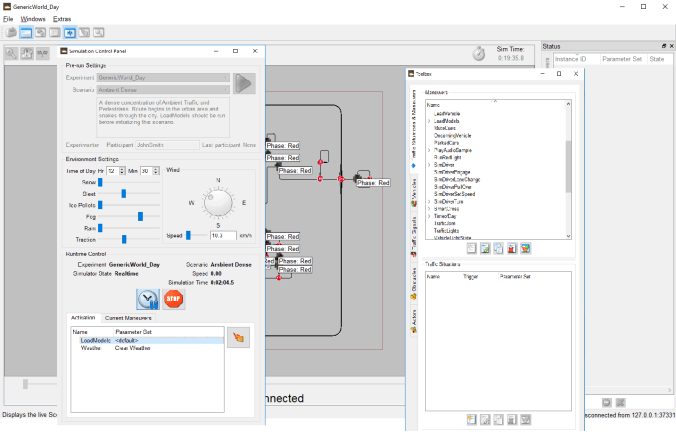This screenshot has width=676, height=439.
Task: Select the TrafficLights maneuver
Action: click(446, 231)
